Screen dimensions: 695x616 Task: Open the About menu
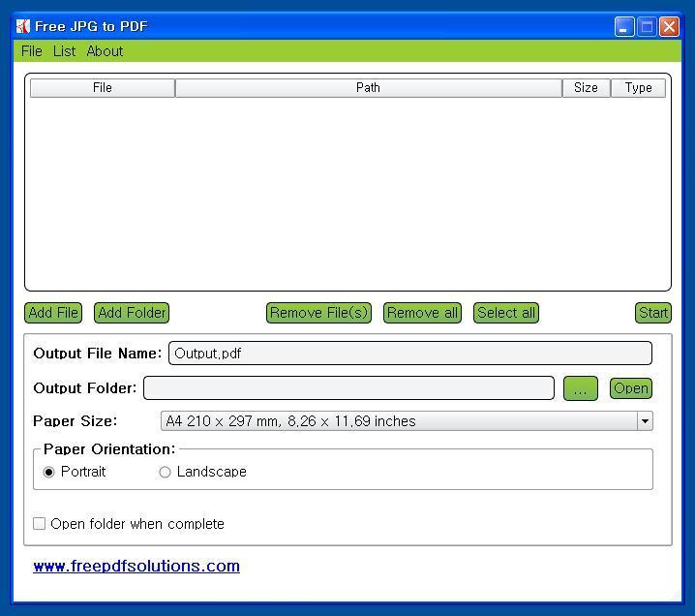[x=105, y=51]
